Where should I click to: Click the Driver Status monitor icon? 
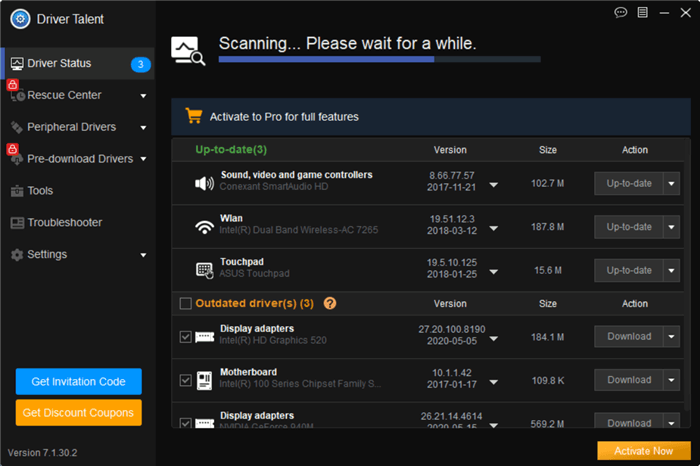[x=17, y=63]
